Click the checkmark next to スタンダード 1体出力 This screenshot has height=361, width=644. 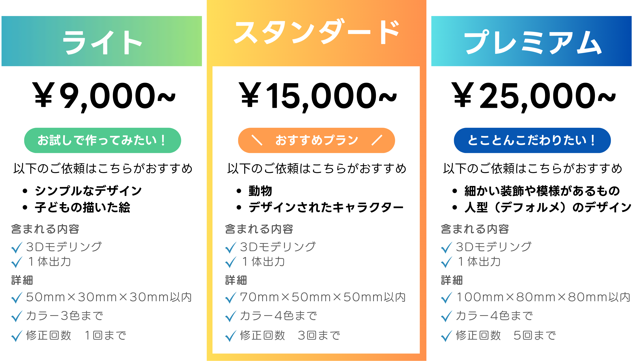point(231,262)
